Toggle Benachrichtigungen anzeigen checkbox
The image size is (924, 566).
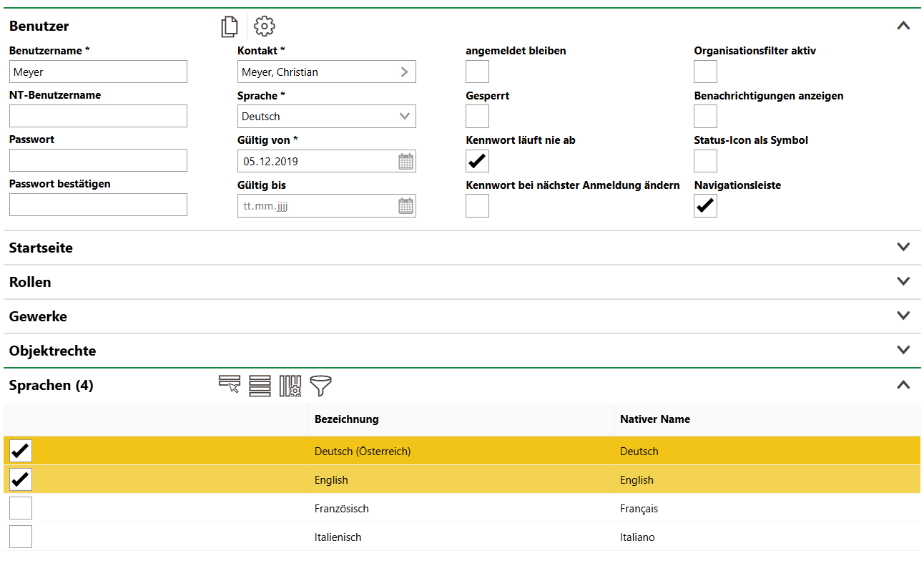click(x=706, y=117)
